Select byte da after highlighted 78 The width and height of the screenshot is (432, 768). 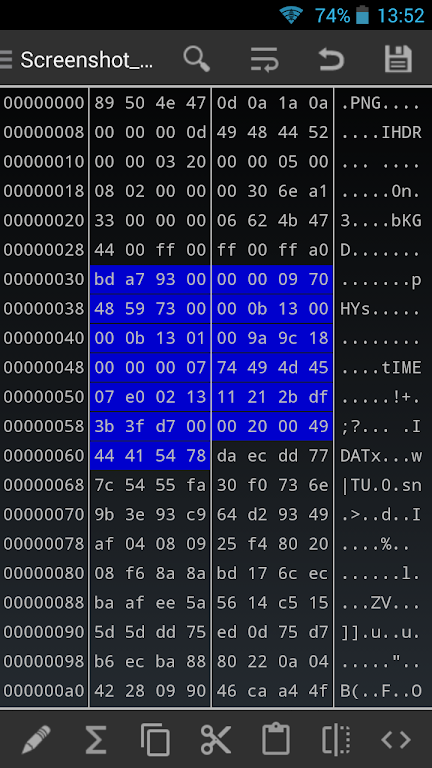(227, 456)
